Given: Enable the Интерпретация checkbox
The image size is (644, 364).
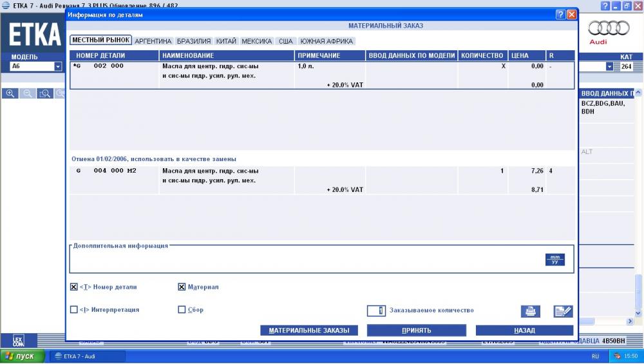Looking at the screenshot, I should point(74,309).
